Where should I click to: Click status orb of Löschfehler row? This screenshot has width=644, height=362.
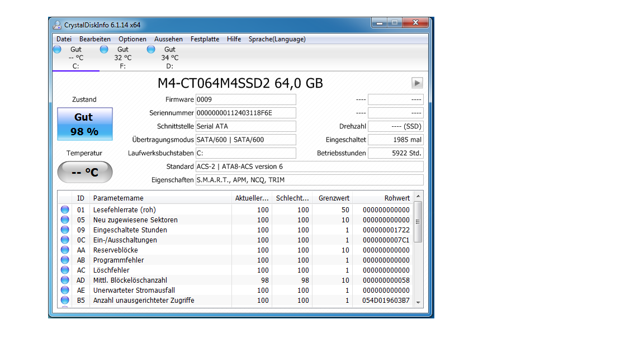65,270
